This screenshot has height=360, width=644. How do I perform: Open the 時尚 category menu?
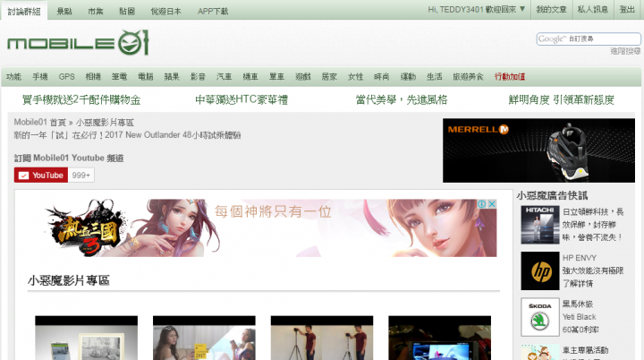[x=382, y=76]
